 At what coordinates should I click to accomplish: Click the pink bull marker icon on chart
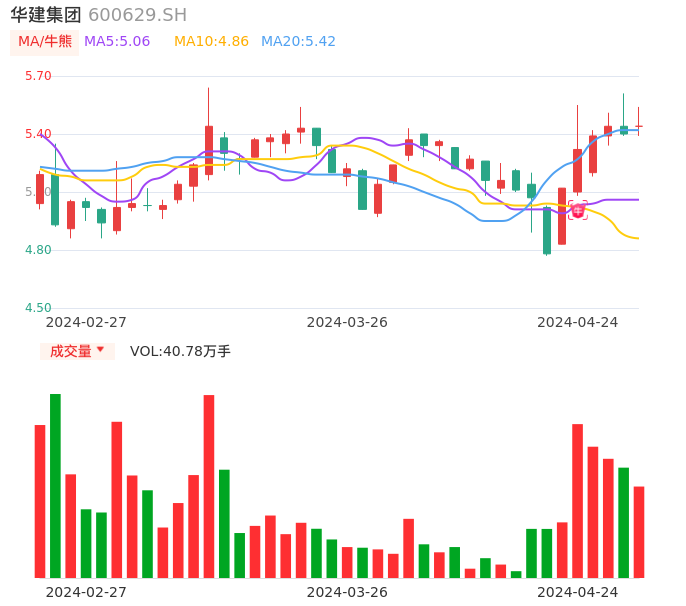point(578,210)
